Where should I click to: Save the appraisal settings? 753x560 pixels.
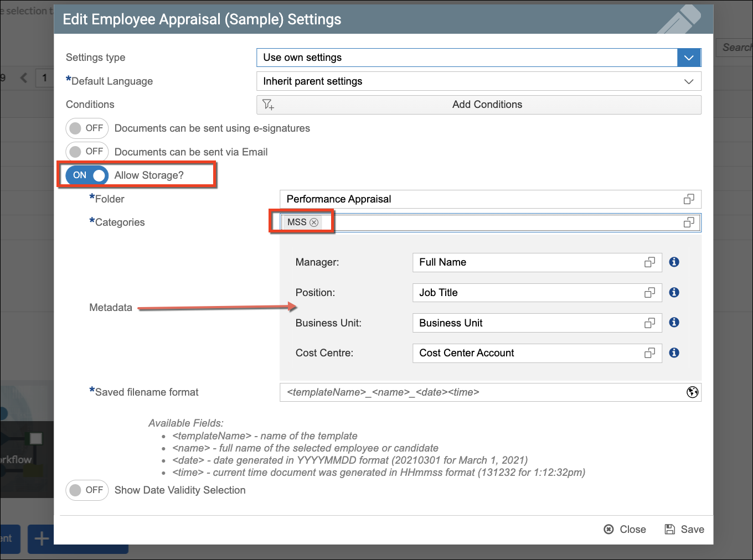pyautogui.click(x=684, y=530)
